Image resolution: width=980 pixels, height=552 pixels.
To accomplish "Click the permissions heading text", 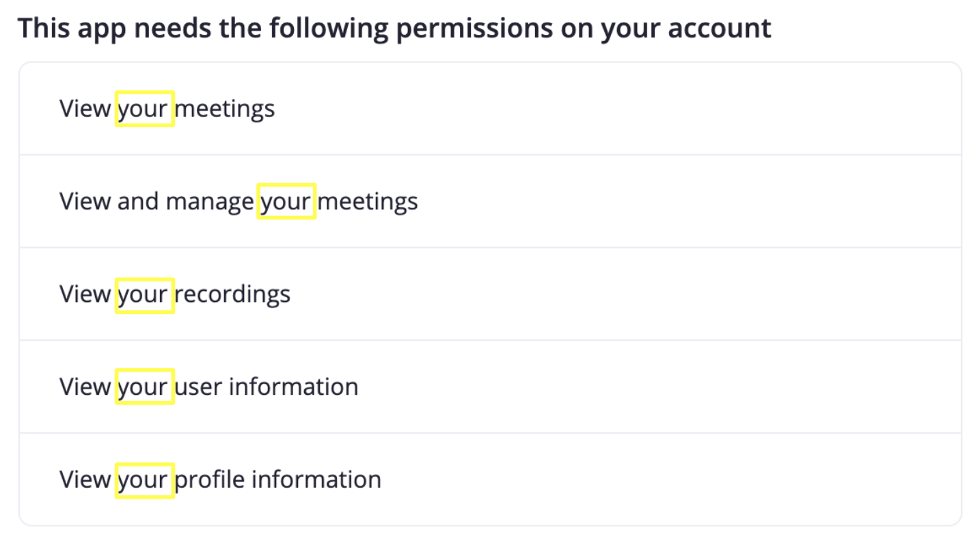I will pos(395,28).
